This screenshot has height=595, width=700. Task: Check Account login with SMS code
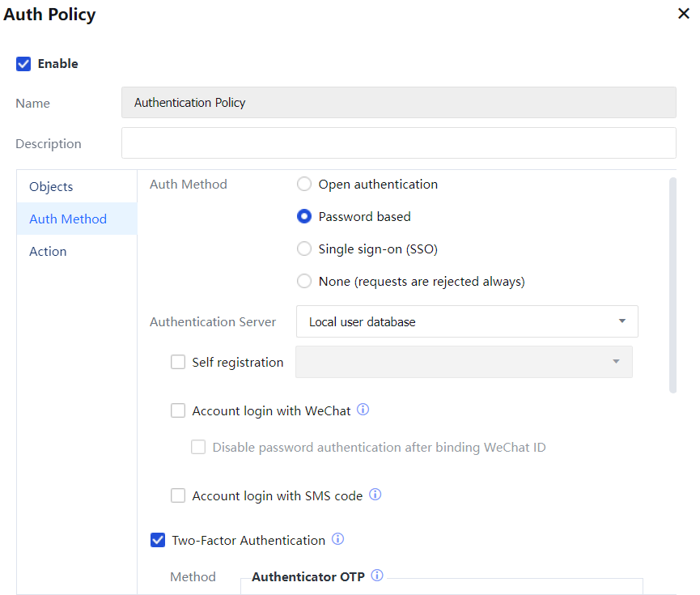(x=178, y=495)
